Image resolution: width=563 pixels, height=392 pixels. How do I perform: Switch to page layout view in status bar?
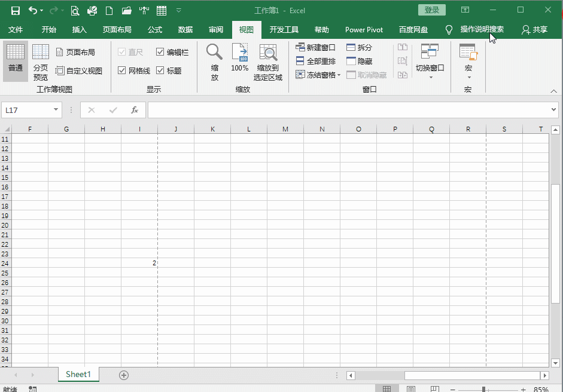click(x=411, y=389)
